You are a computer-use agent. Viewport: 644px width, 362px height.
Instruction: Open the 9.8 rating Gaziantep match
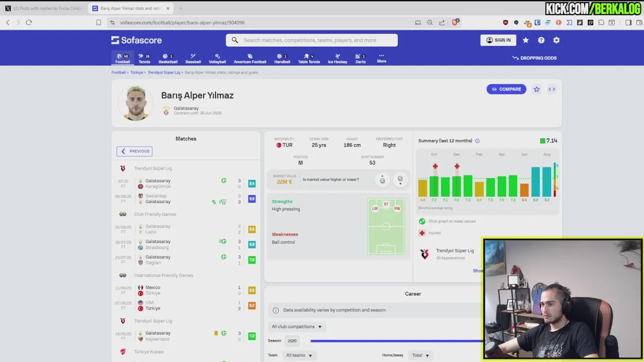pyautogui.click(x=186, y=199)
